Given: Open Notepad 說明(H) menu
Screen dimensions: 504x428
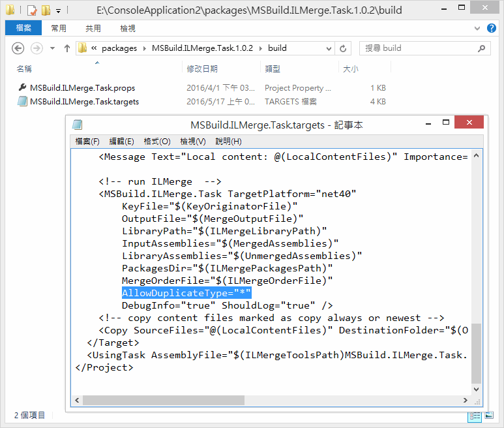Looking at the screenshot, I should [x=229, y=142].
